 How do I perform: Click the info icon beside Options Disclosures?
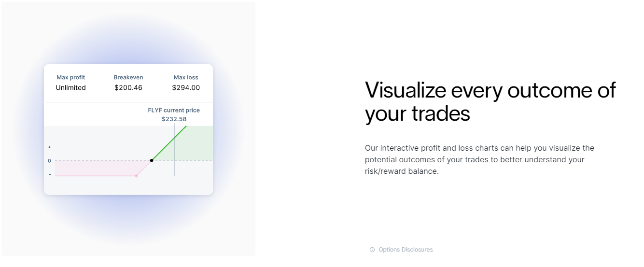[372, 250]
